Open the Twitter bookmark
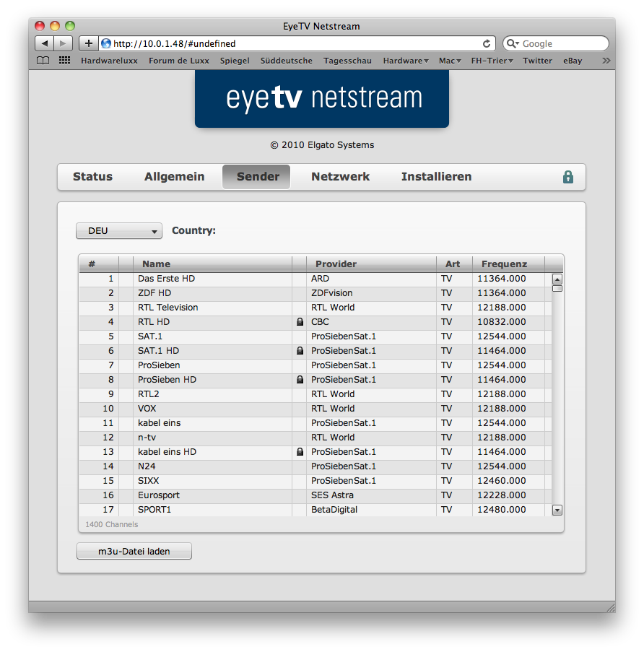This screenshot has width=644, height=652. point(537,61)
